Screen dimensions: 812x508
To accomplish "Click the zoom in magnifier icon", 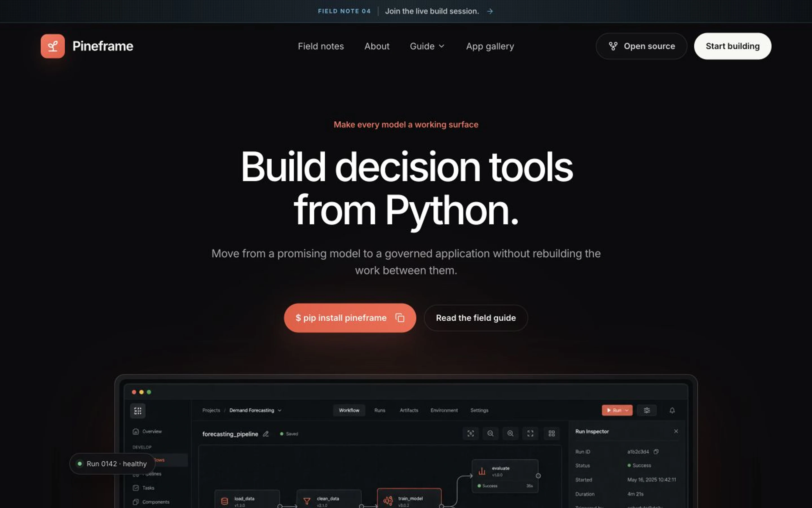I will (510, 433).
